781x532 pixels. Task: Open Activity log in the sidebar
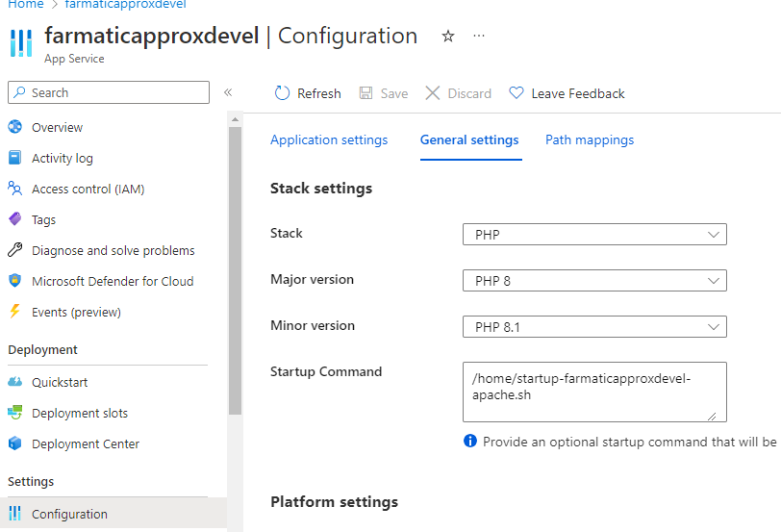coord(63,159)
